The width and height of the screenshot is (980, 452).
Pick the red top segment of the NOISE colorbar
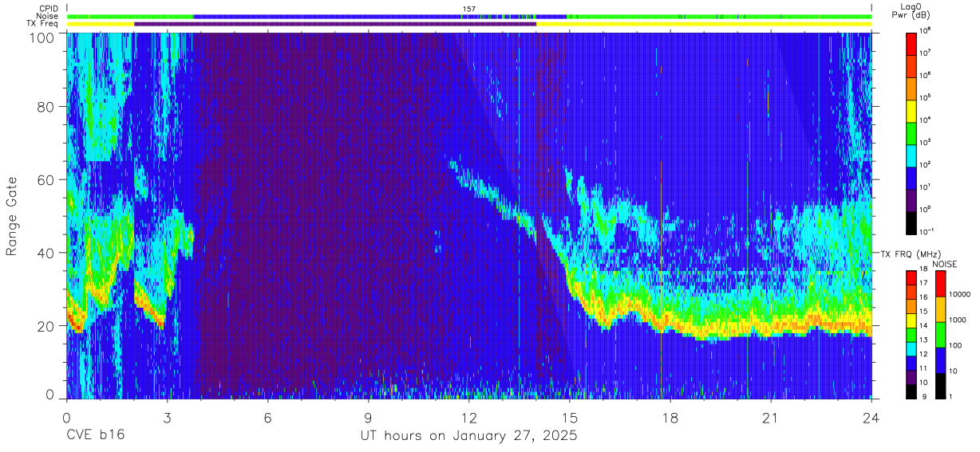940,284
